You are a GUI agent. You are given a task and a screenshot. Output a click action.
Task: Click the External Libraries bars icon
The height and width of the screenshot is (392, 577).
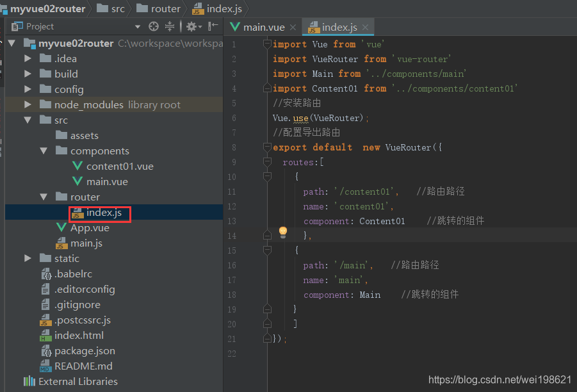click(29, 381)
